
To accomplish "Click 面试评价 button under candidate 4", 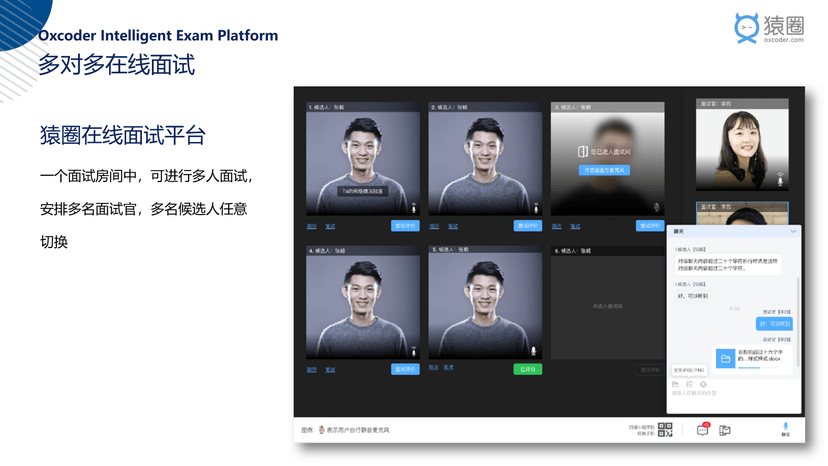I will [x=405, y=369].
